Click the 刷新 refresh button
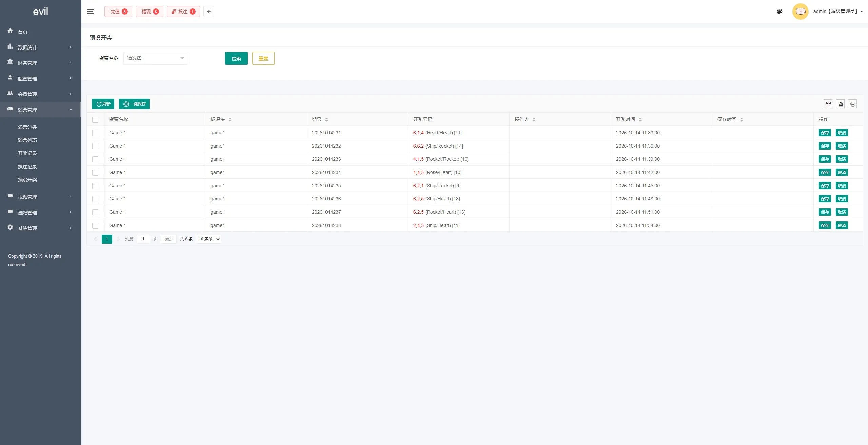The width and height of the screenshot is (868, 445). click(x=103, y=104)
